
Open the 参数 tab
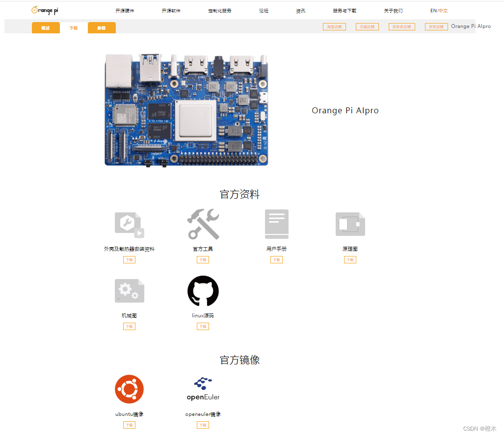(102, 28)
